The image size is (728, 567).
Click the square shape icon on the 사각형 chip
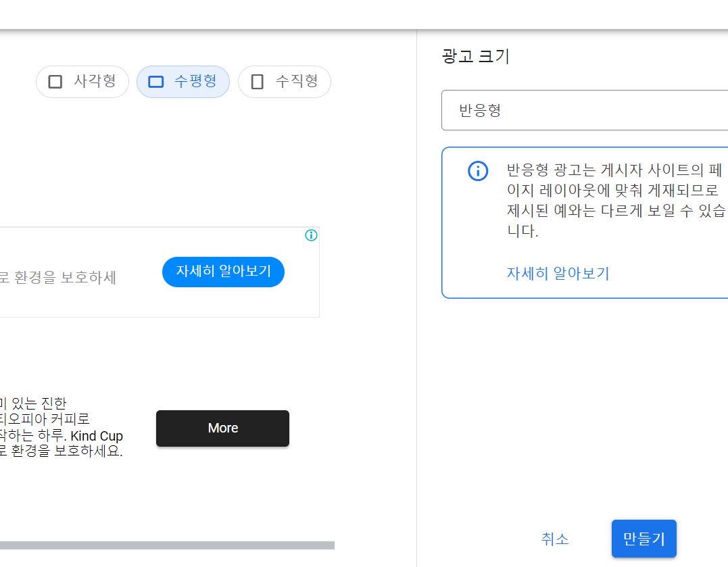[x=55, y=81]
